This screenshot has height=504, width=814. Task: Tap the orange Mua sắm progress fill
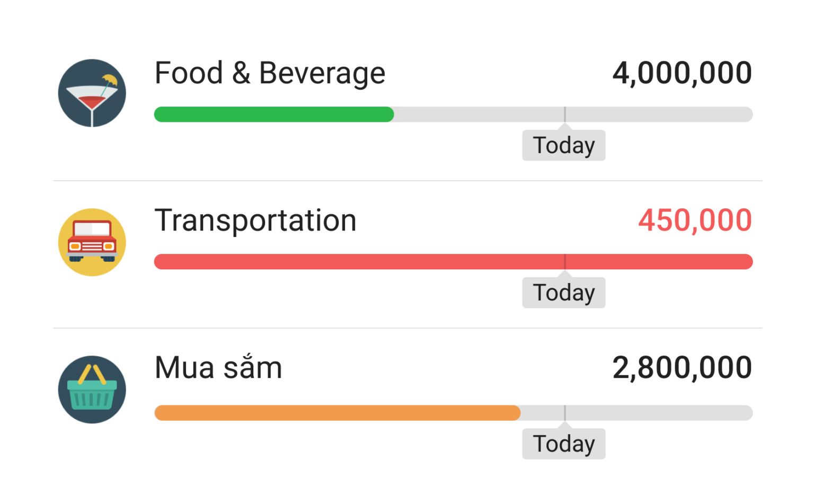click(x=337, y=413)
